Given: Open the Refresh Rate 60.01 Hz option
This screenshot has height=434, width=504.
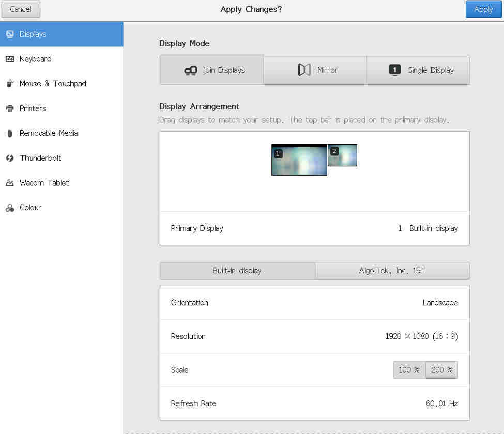Looking at the screenshot, I should coord(315,404).
